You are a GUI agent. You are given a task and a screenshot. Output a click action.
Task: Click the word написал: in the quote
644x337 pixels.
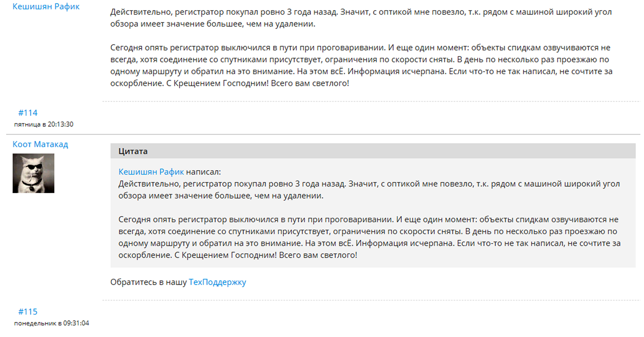(x=203, y=172)
